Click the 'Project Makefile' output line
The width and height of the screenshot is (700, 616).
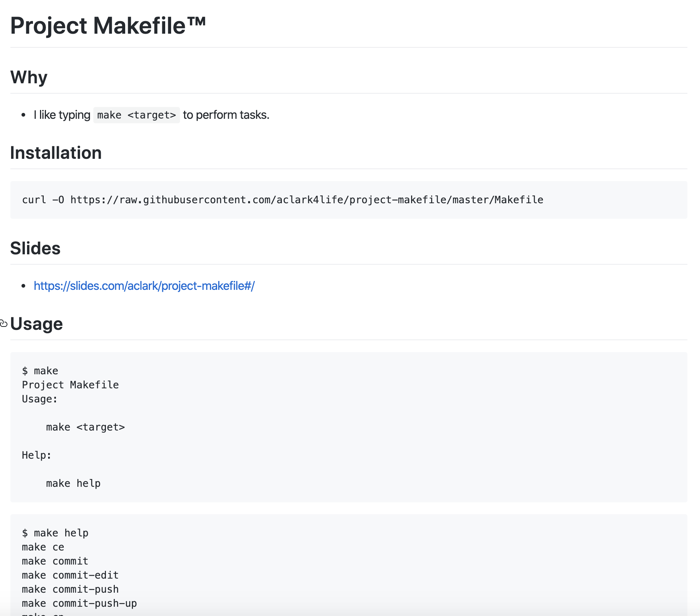(70, 385)
